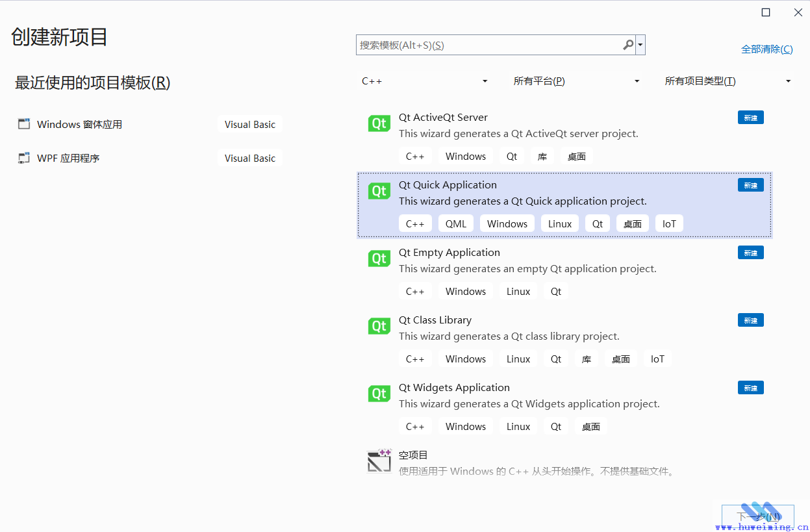
Task: Click the Qt ActiveQt Server template icon
Action: [x=379, y=123]
